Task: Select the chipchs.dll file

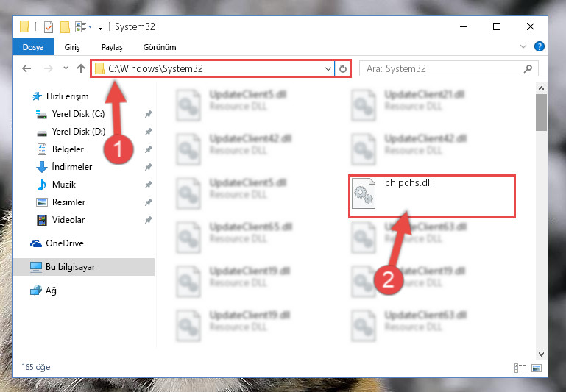Action: (432, 196)
